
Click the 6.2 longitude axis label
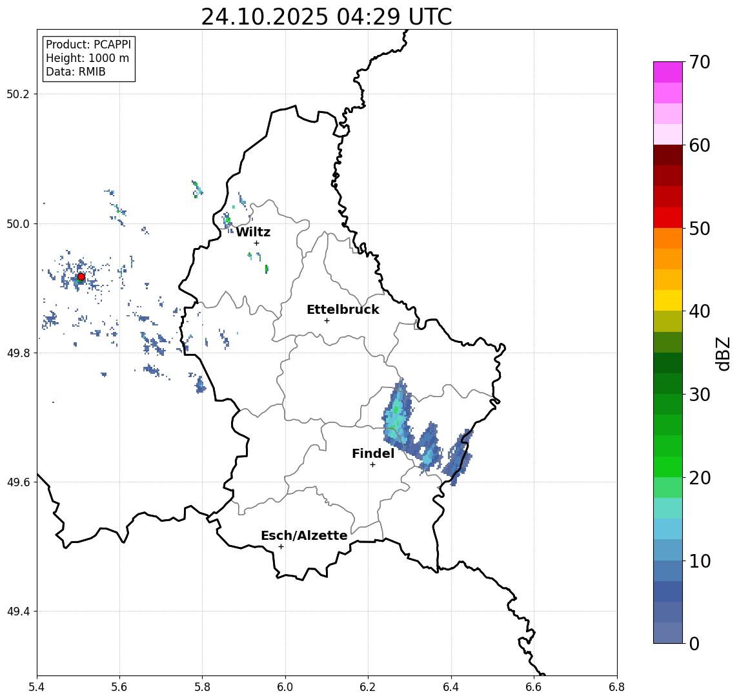[368, 687]
